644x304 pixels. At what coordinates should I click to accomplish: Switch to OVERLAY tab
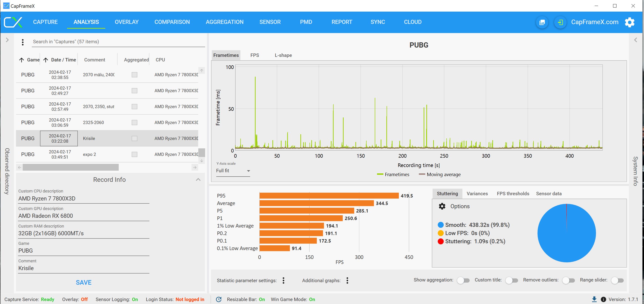click(126, 22)
